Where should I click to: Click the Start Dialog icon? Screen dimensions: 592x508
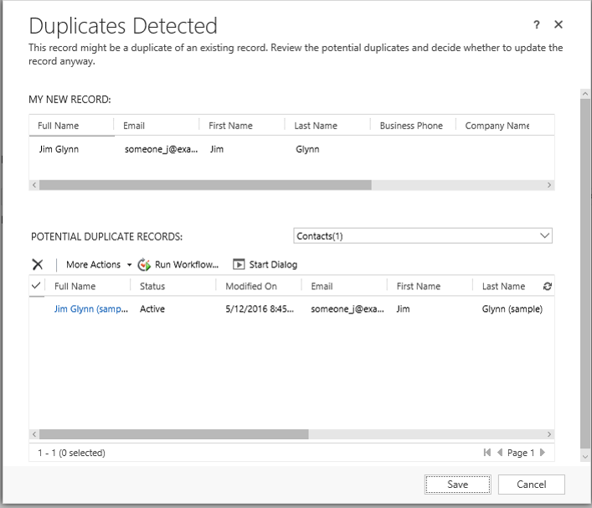point(239,264)
